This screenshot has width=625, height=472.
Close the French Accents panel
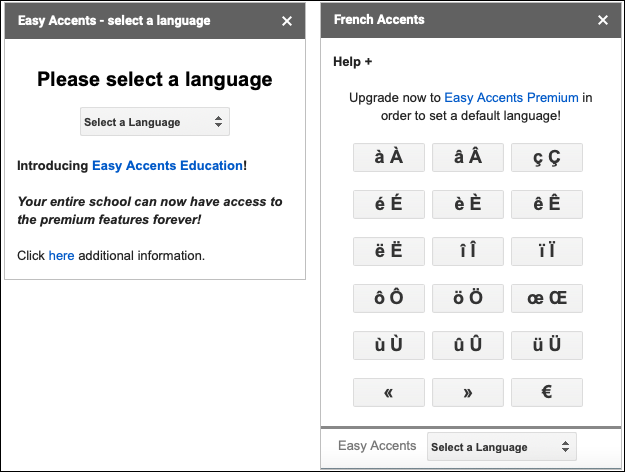(603, 20)
